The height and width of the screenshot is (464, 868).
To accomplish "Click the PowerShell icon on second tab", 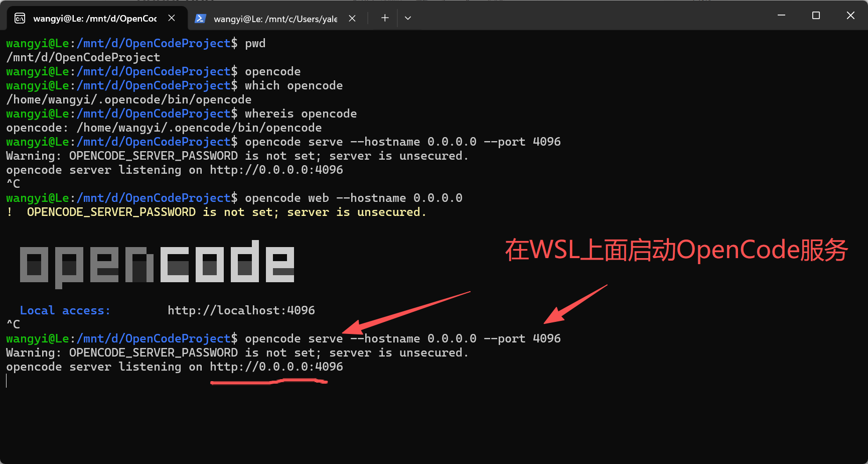I will point(200,18).
